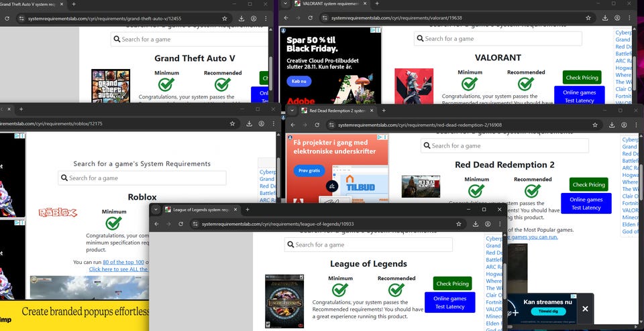644x331 pixels.
Task: Go back in League of Legends window
Action: (156, 224)
